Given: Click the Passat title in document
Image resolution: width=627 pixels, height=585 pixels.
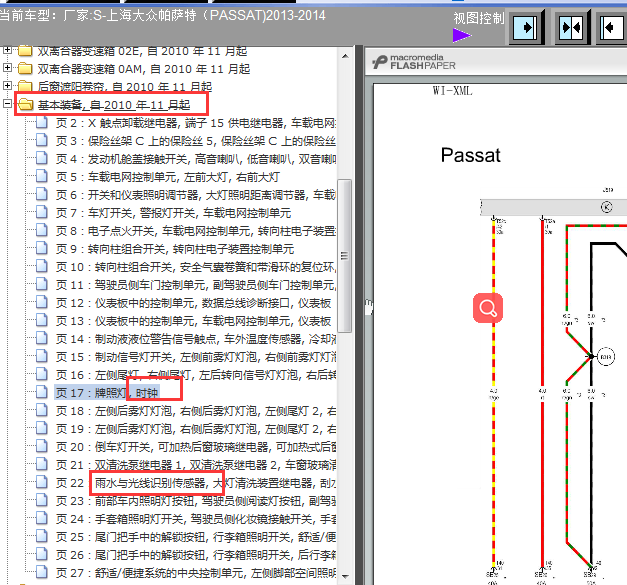Looking at the screenshot, I should coord(470,155).
